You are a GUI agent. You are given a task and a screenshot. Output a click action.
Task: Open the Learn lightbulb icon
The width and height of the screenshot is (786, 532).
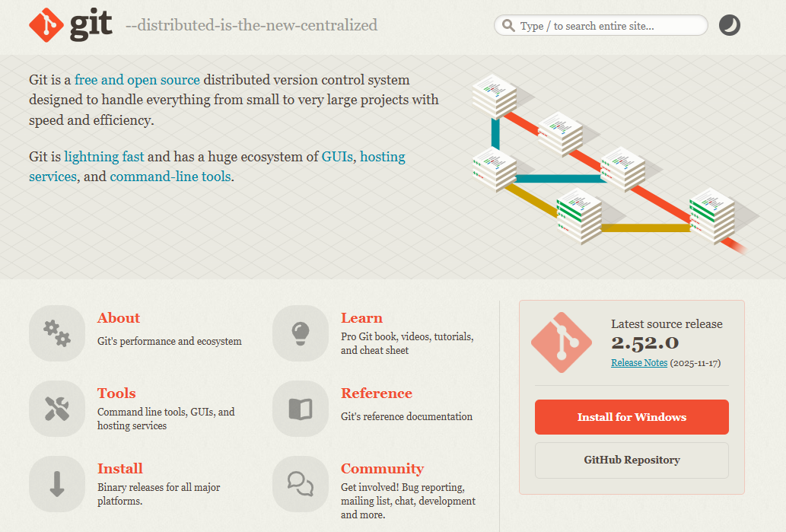click(x=301, y=333)
